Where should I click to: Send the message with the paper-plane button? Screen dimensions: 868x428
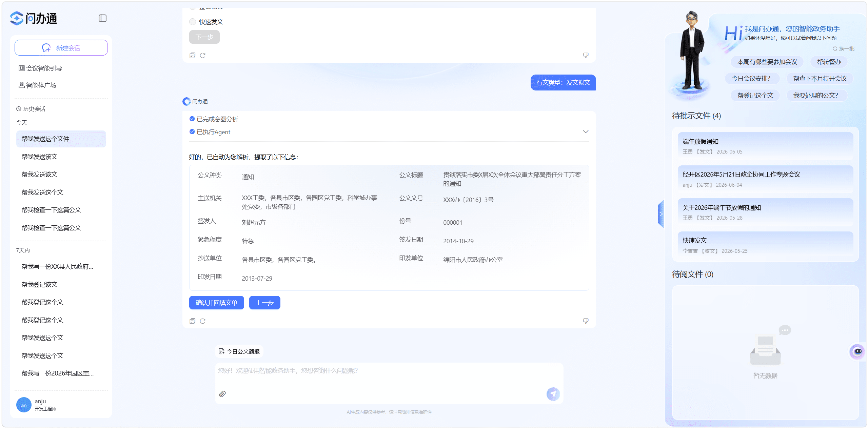(x=553, y=394)
